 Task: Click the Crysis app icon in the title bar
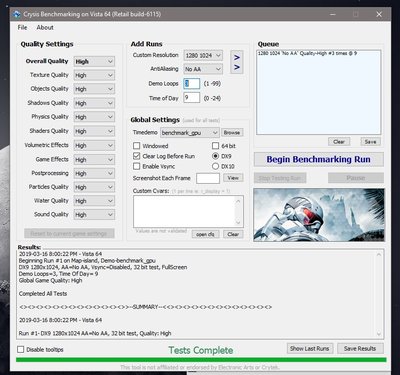click(16, 15)
